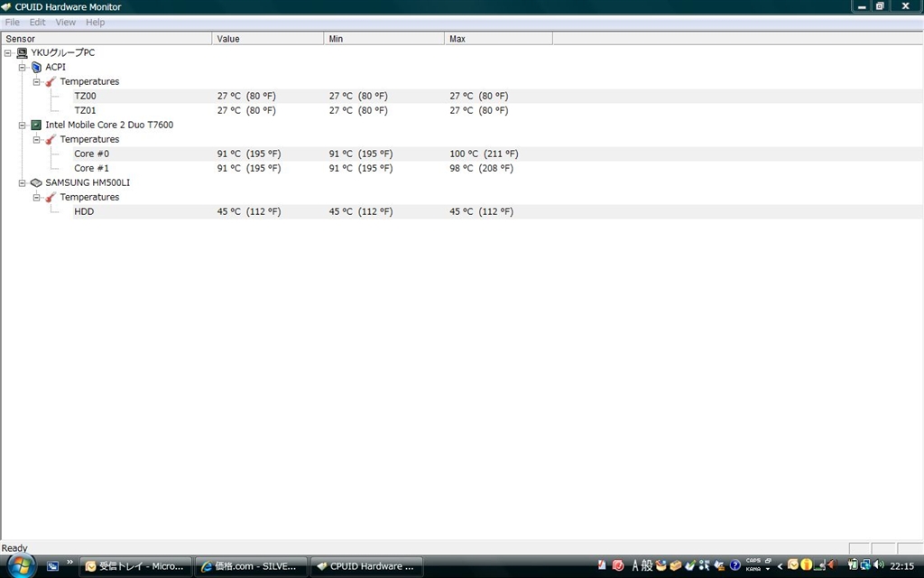Click Core #0 current value 91 °C
The image size is (924, 578).
point(249,154)
